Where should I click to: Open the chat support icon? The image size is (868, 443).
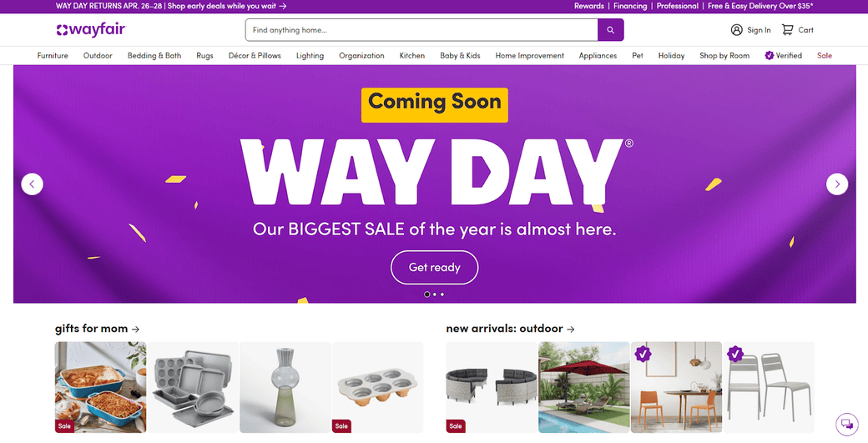click(x=846, y=424)
